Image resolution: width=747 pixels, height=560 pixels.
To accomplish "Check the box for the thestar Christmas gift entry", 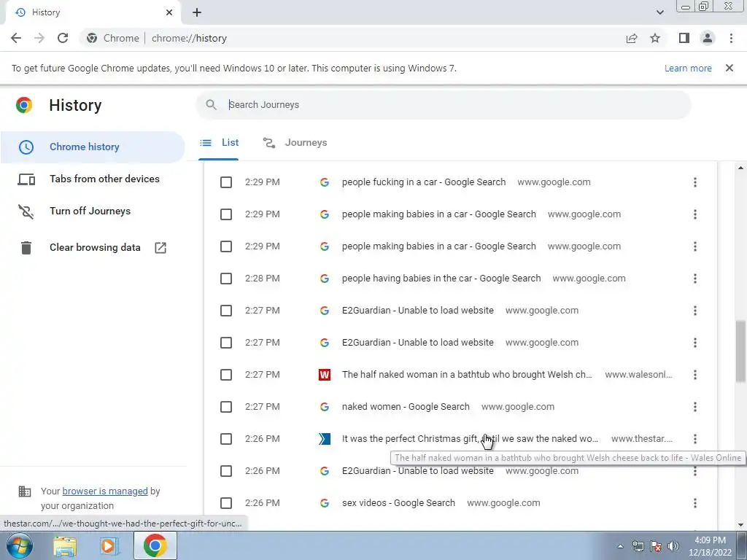I will coord(226,439).
